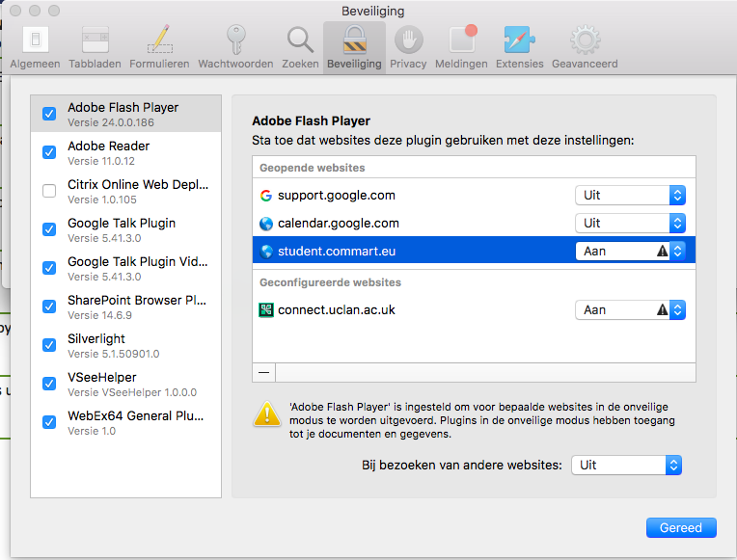Open the student.commart.eu Aan dropdown
The height and width of the screenshot is (560, 737).
click(x=630, y=251)
